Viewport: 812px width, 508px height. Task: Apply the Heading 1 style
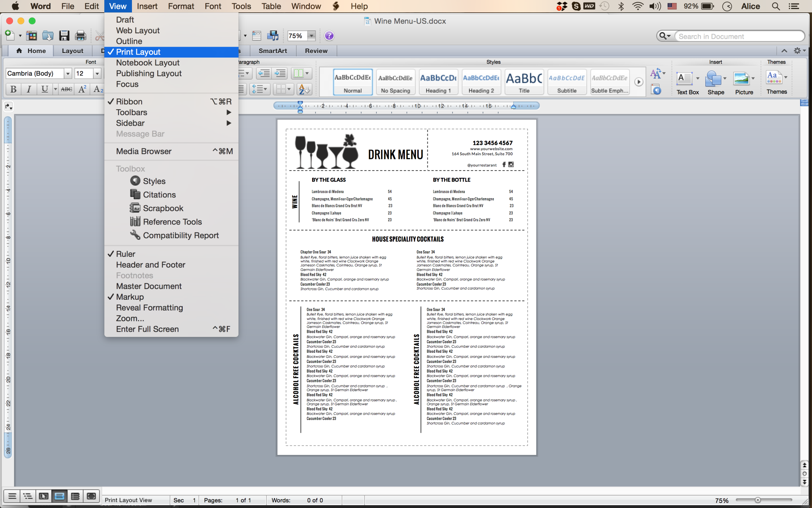(x=438, y=82)
